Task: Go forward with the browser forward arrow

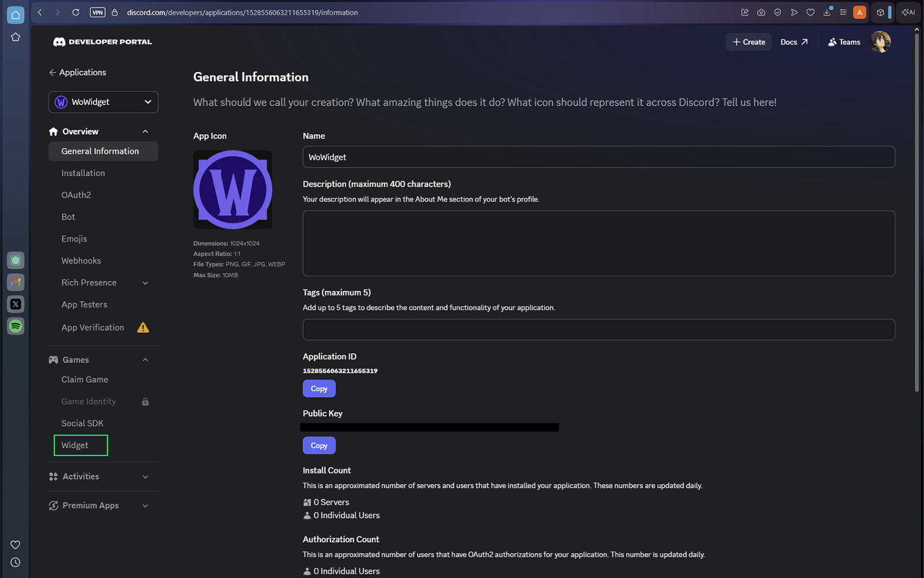Action: point(57,12)
